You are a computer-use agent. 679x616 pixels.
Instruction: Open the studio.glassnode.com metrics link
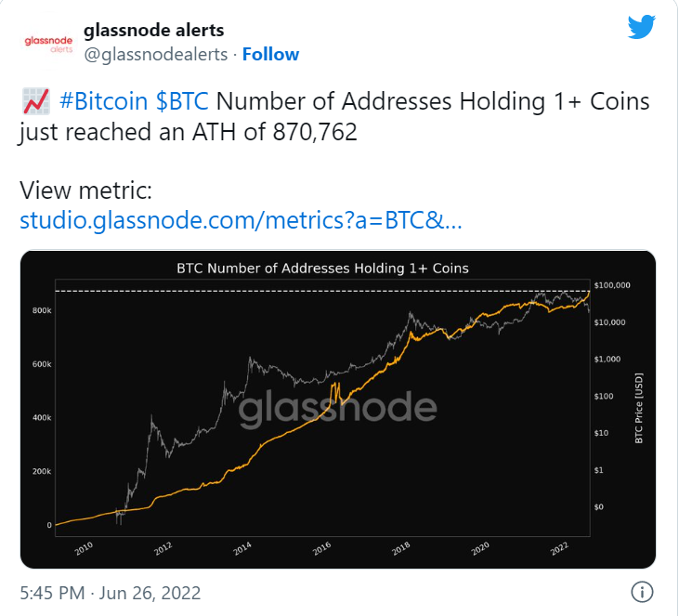[241, 221]
